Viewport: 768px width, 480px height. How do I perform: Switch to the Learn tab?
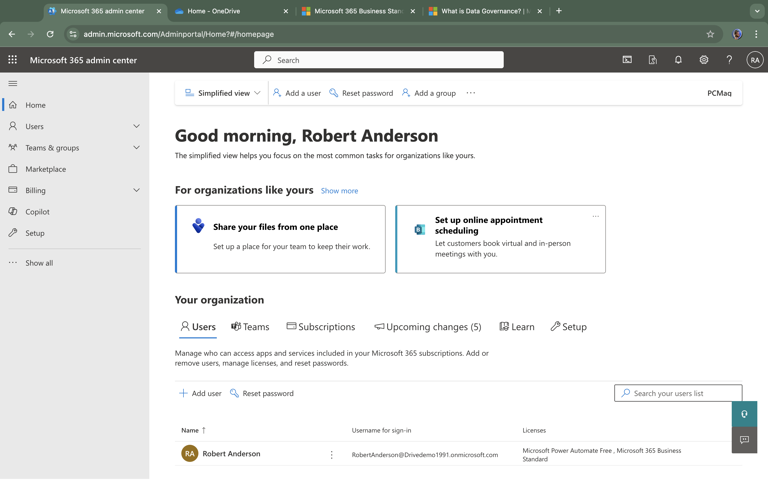click(517, 327)
